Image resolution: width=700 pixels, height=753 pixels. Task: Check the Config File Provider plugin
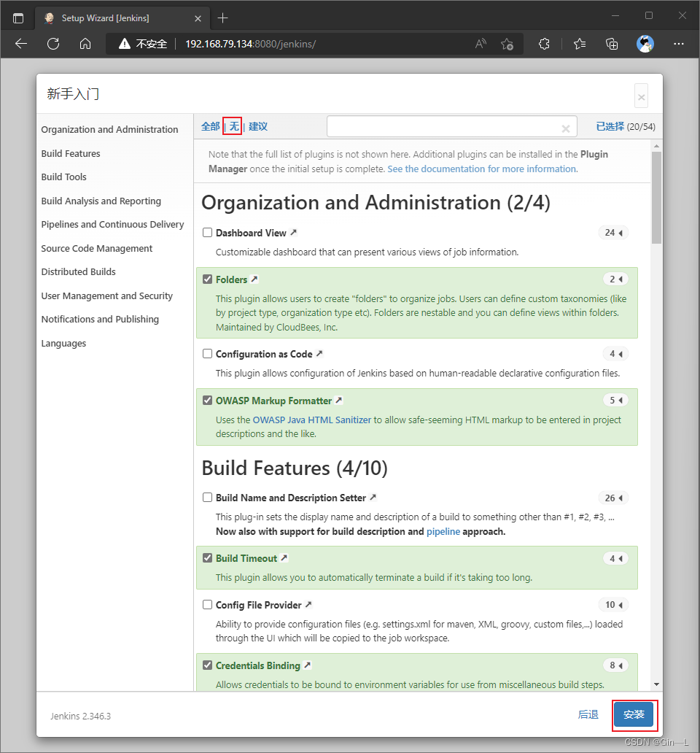[207, 604]
